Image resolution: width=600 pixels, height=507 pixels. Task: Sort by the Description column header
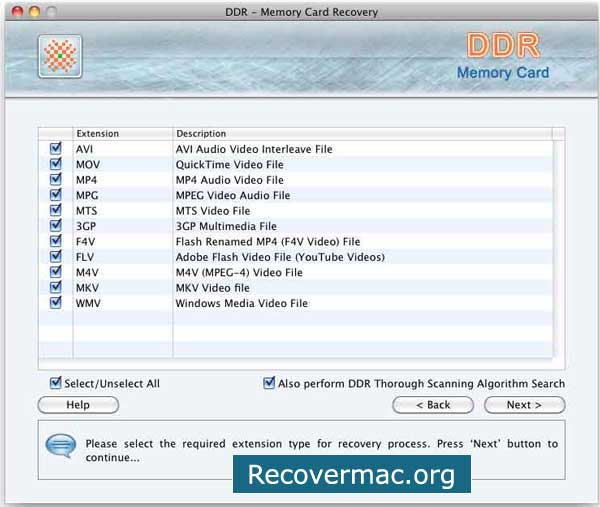pyautogui.click(x=362, y=134)
